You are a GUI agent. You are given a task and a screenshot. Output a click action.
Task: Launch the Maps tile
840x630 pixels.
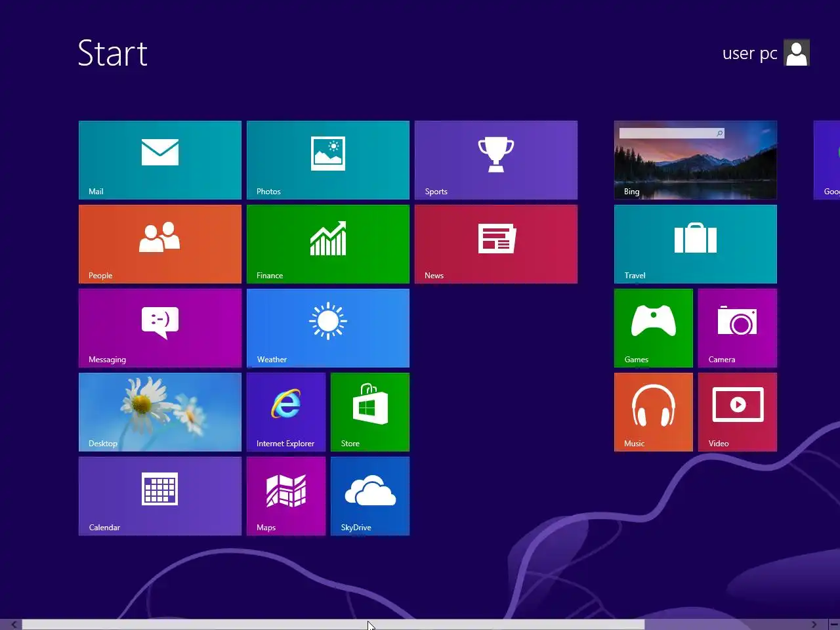pyautogui.click(x=286, y=496)
